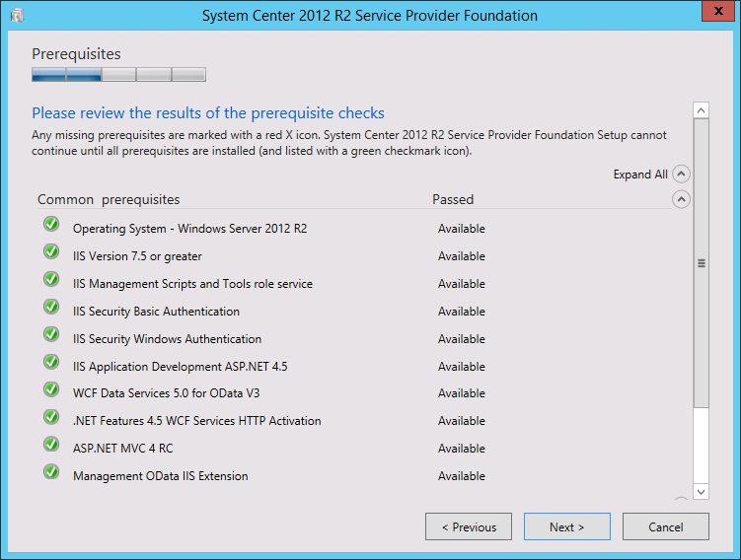Click the Expand All label
Viewport: 741px width, 560px height.
pos(640,175)
